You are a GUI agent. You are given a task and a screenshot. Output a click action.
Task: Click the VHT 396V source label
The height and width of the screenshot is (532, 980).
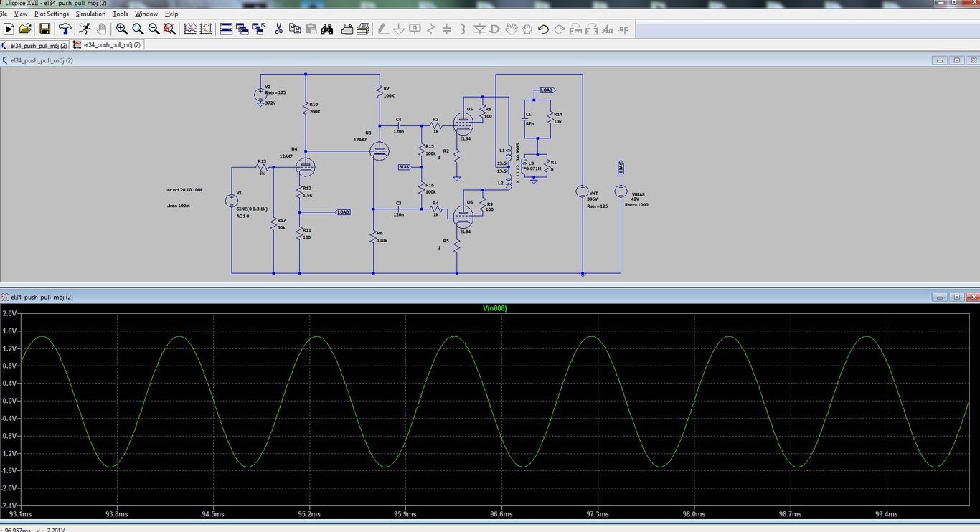click(x=593, y=196)
